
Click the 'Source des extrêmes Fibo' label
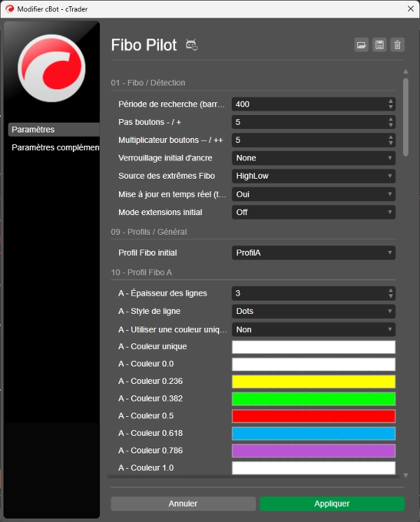167,176
